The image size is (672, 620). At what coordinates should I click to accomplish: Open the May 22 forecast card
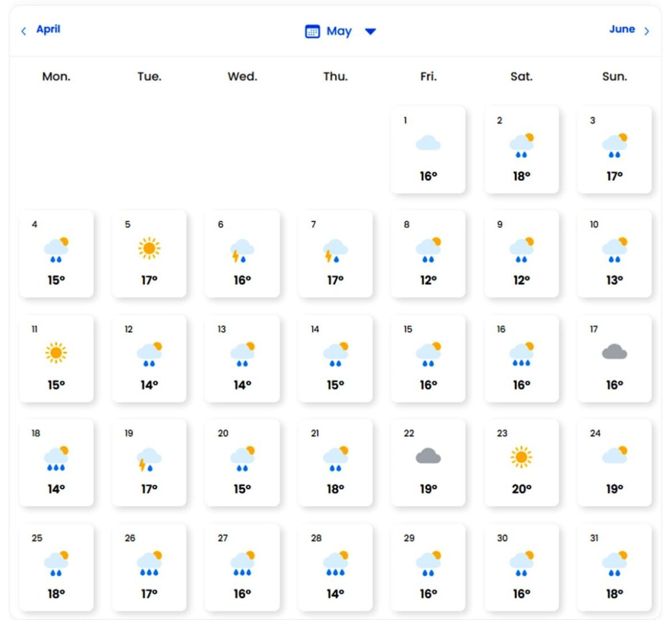(x=428, y=463)
